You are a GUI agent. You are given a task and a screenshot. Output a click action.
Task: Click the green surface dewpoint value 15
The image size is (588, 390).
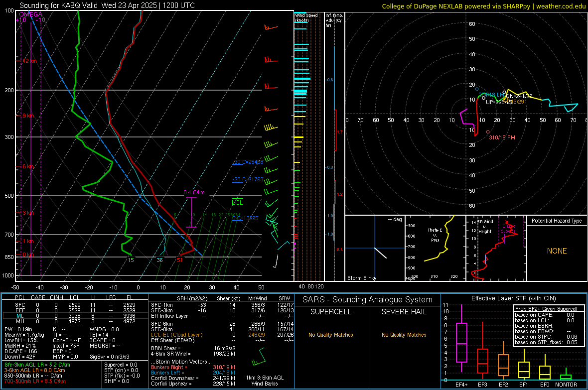(131, 260)
